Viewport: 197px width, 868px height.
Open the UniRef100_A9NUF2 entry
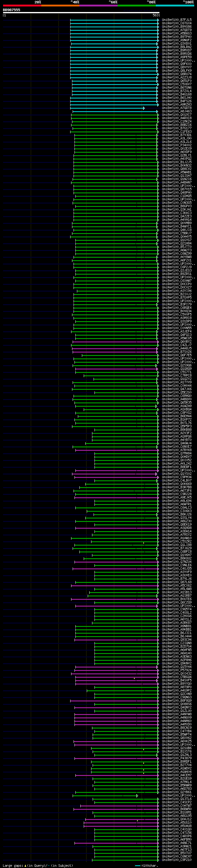point(177,40)
